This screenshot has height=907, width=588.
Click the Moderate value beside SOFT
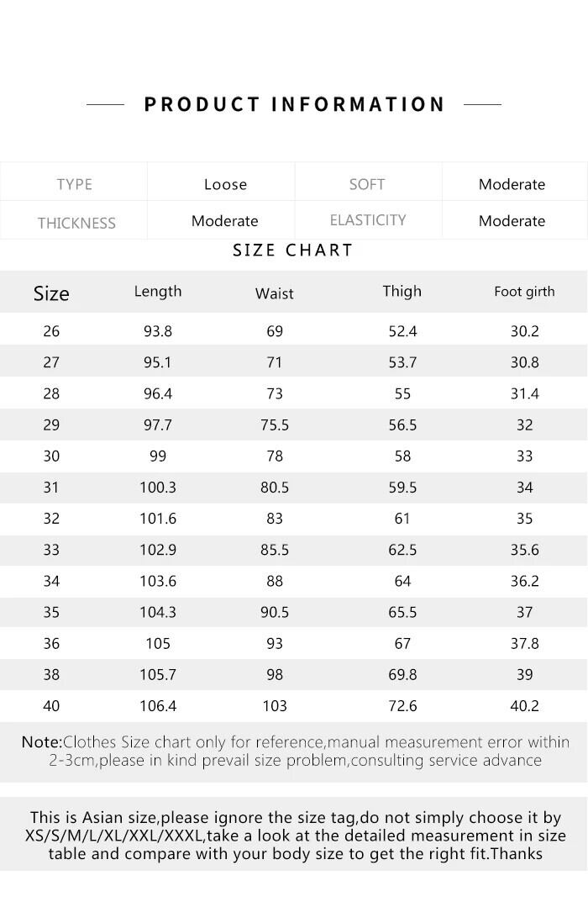[512, 184]
